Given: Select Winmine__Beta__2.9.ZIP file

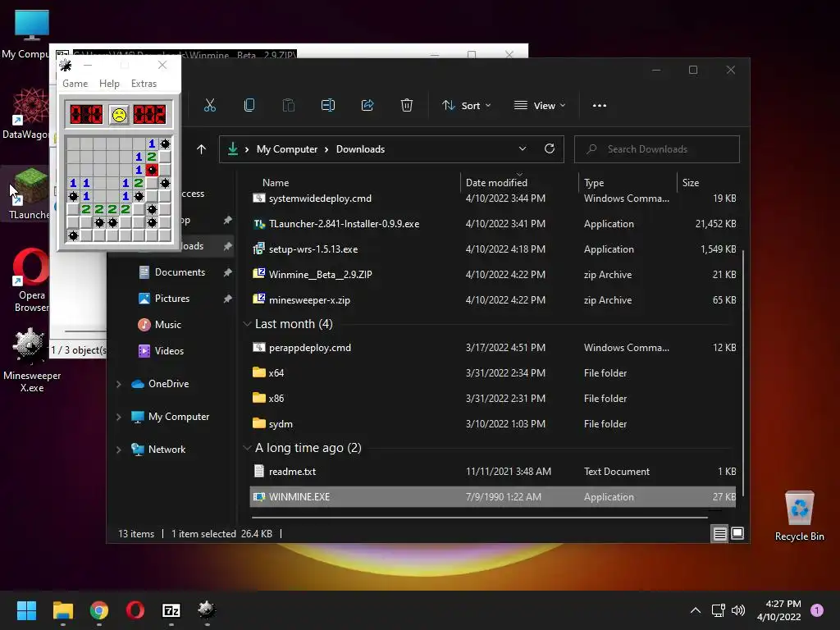Looking at the screenshot, I should [493, 274].
